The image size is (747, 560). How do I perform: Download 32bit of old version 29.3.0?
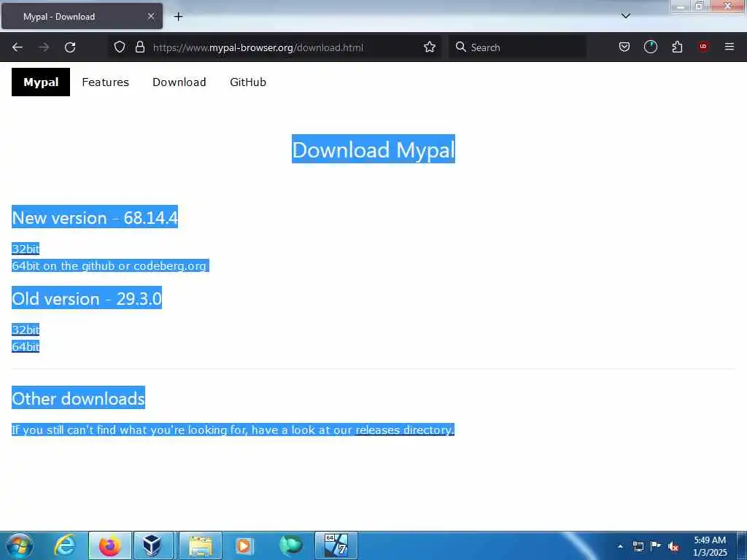coord(26,330)
